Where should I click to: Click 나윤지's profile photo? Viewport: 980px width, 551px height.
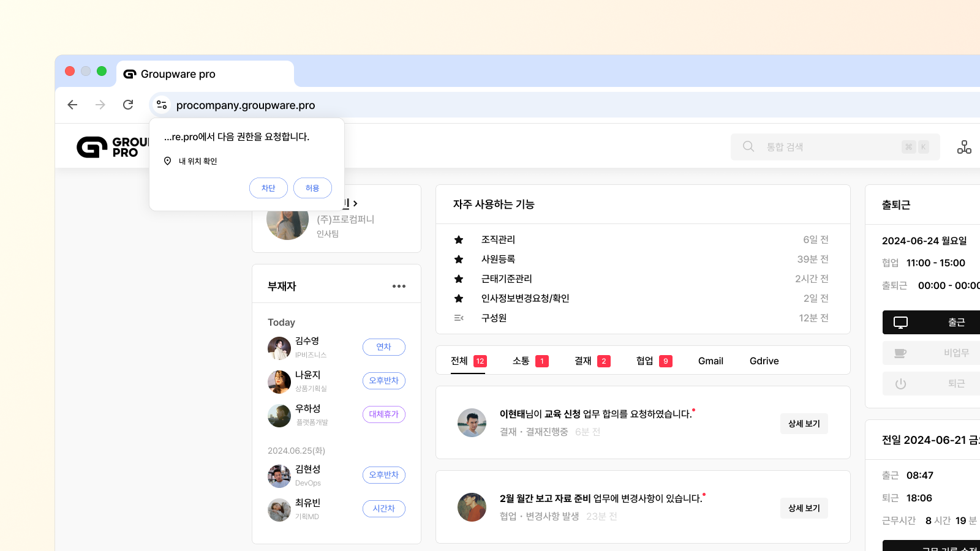coord(279,382)
